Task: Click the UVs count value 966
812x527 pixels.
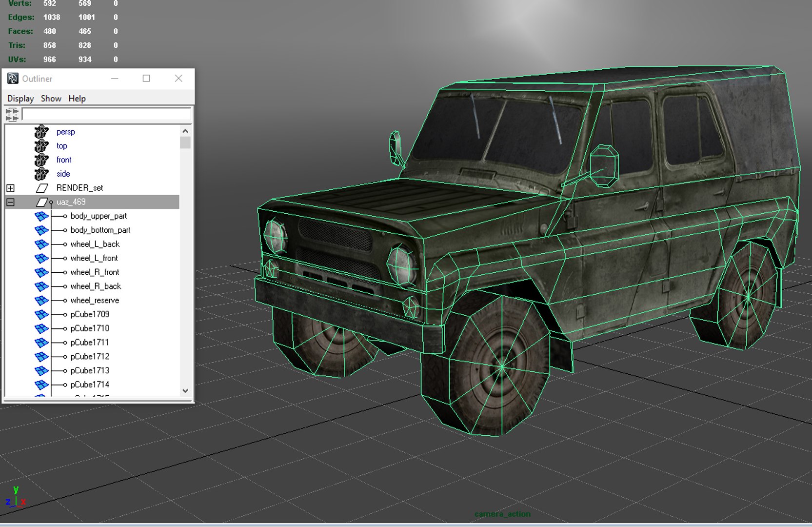Action: 50,60
